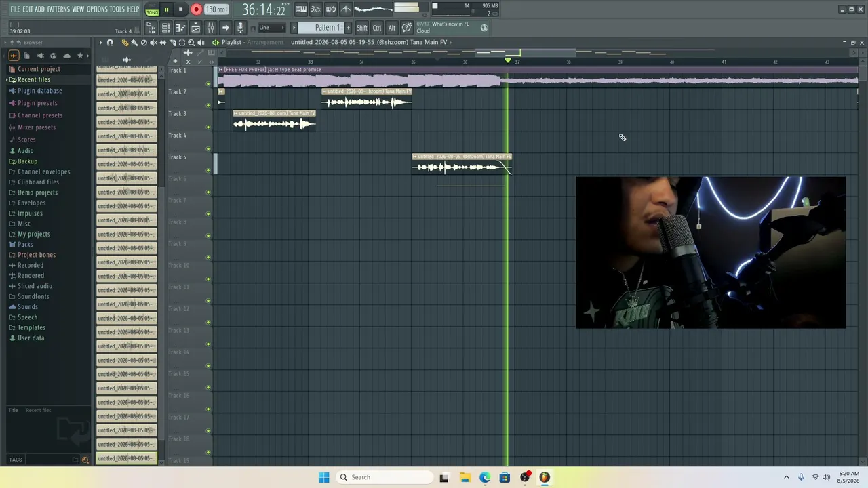The image size is (868, 488).
Task: Expand the Plugin presets folder
Action: coord(37,103)
